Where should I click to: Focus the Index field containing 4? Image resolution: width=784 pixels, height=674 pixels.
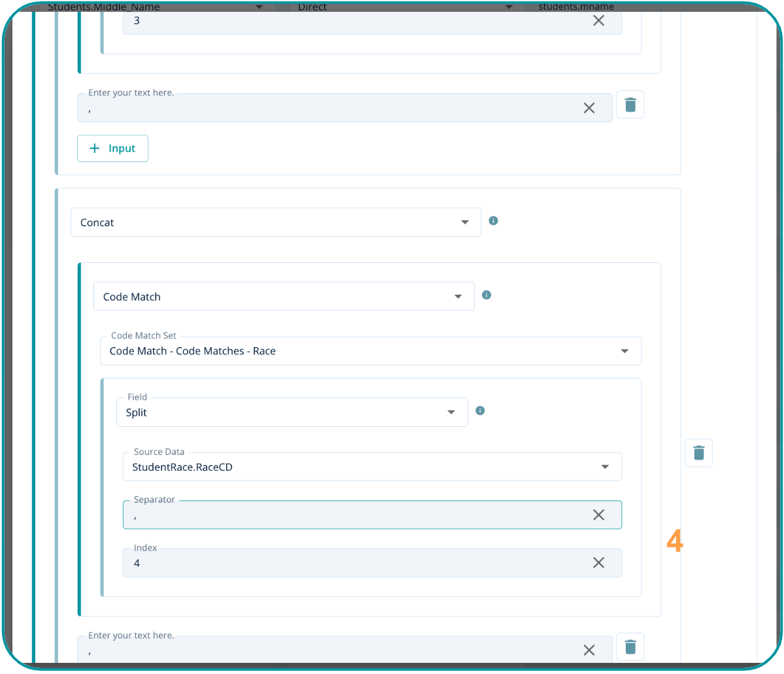(x=353, y=564)
